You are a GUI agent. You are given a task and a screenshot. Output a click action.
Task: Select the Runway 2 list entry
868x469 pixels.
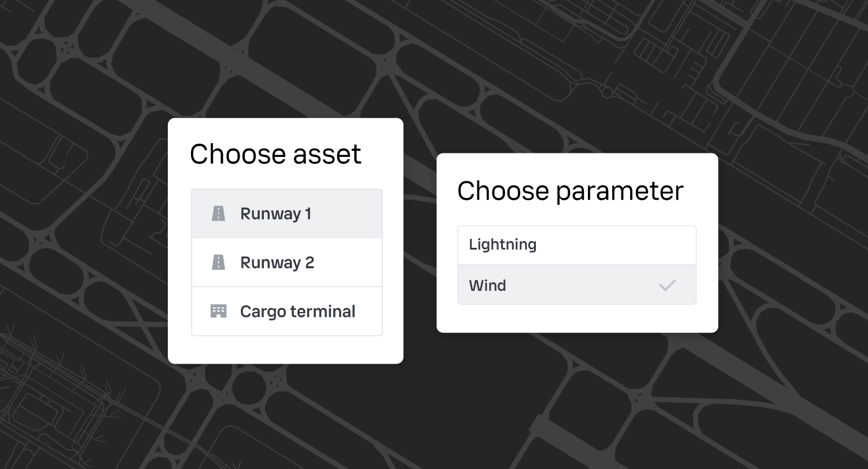pos(286,262)
